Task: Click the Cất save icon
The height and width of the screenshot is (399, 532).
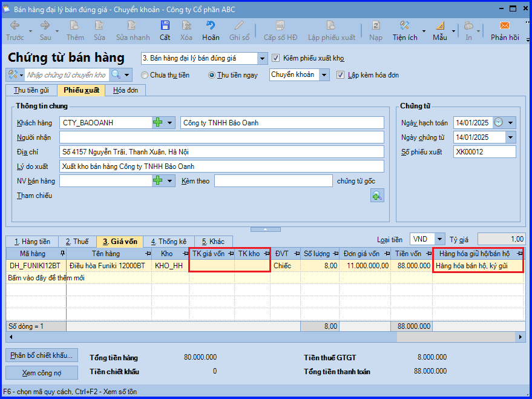Action: coord(165,25)
